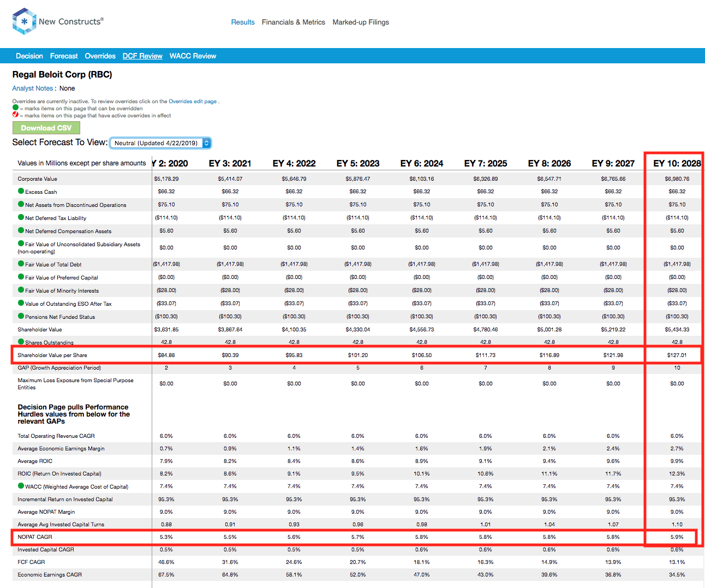The width and height of the screenshot is (705, 588).
Task: Click green dot beside Fair Value of Unconsolidated Subsidiary Assets
Action: (21, 243)
